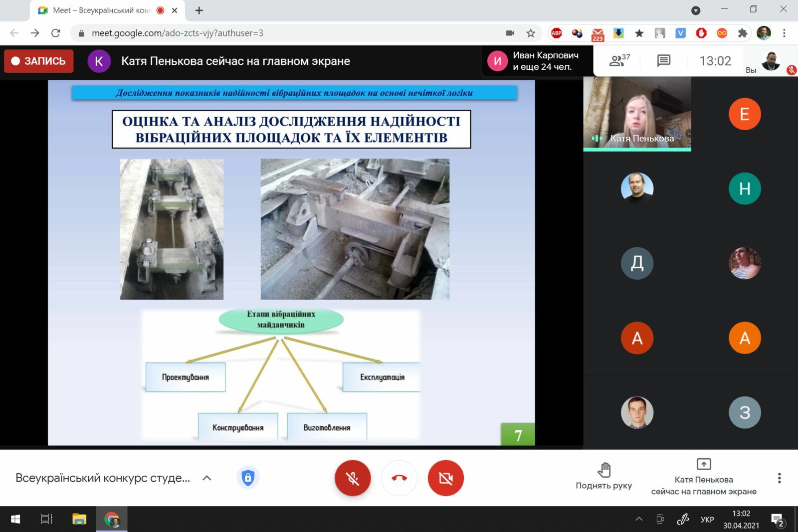Open the AdBlock Plus extension icon
The width and height of the screenshot is (798, 532).
(x=557, y=33)
